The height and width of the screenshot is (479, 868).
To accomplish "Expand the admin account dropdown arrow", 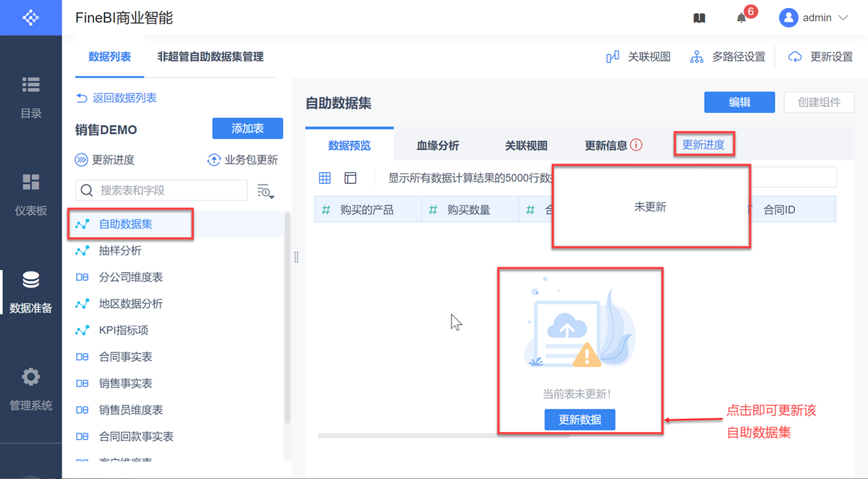I will click(x=843, y=18).
